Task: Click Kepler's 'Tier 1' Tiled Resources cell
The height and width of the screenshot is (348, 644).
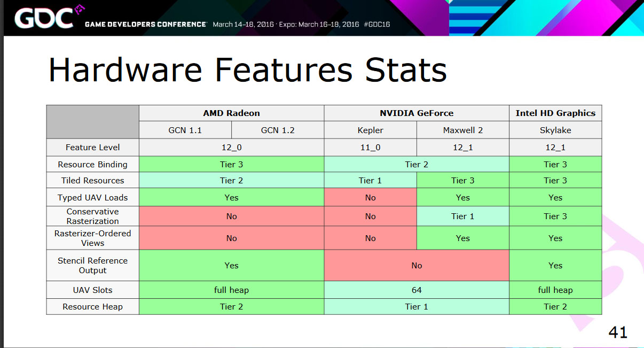Action: click(x=371, y=180)
